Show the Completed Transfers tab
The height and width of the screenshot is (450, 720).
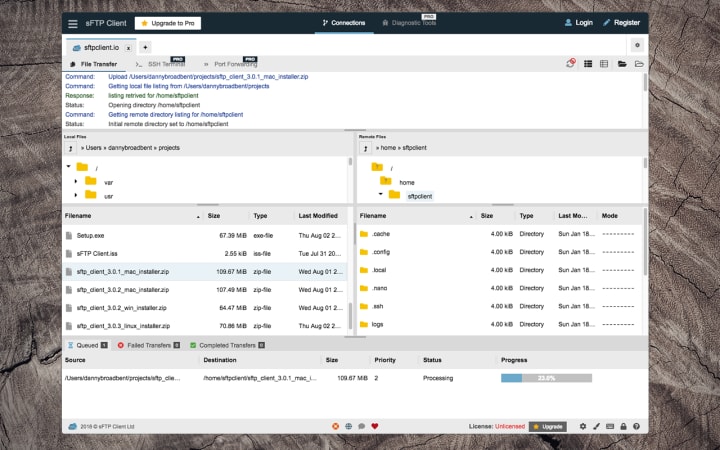coord(227,345)
